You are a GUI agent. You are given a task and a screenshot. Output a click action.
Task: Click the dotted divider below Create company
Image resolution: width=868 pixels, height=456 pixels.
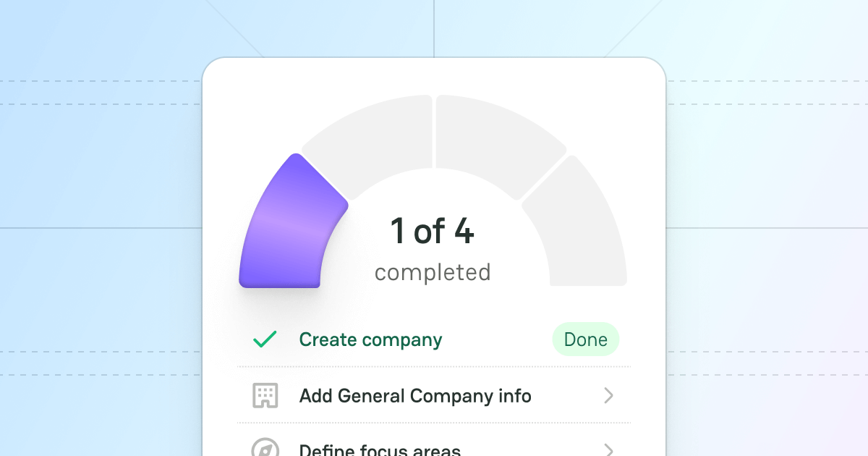coord(434,367)
